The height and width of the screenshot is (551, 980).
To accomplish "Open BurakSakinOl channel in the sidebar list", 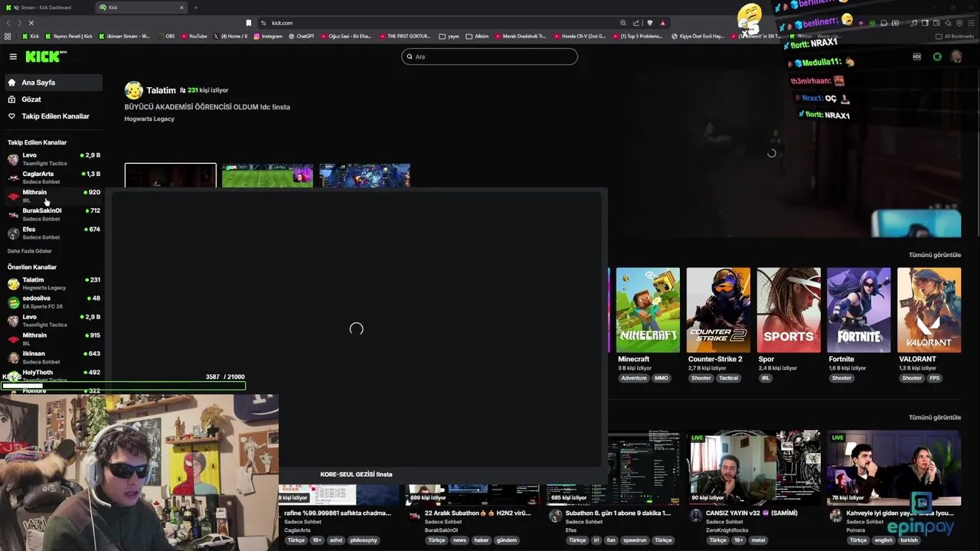I will [54, 214].
